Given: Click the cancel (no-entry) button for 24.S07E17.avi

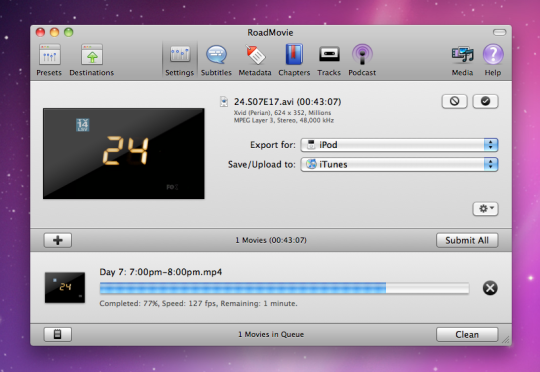Looking at the screenshot, I should [455, 101].
